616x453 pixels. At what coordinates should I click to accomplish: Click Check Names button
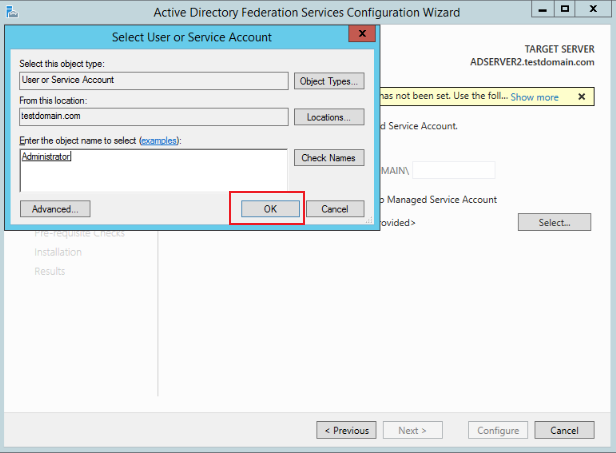[x=329, y=158]
